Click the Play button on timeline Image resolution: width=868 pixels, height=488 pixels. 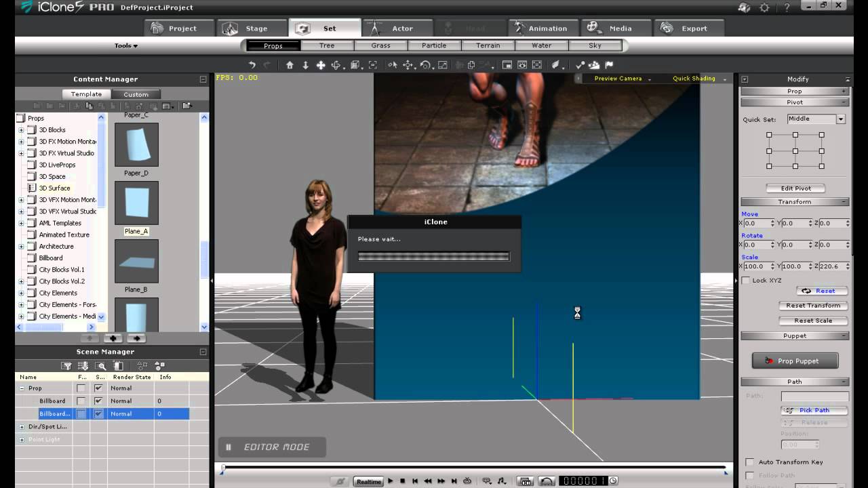pos(390,481)
